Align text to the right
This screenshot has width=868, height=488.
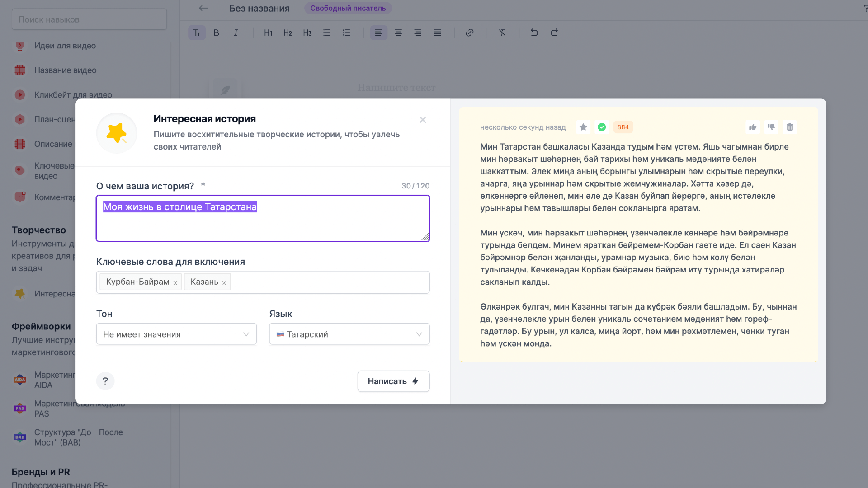coord(418,33)
